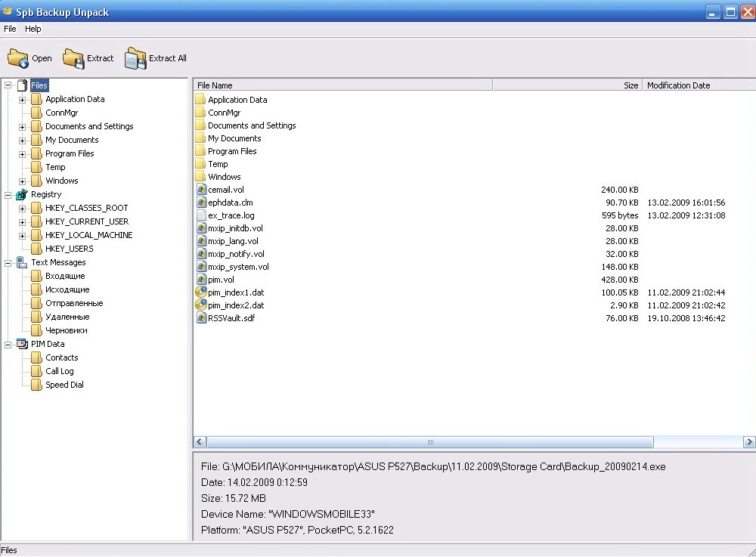Expand Program Files tree node

click(x=22, y=154)
